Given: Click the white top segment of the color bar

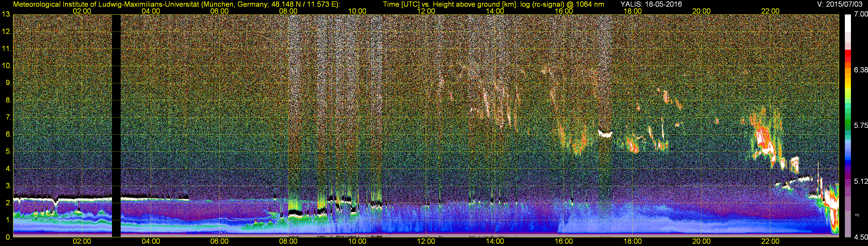Looking at the screenshot, I should click(x=847, y=24).
